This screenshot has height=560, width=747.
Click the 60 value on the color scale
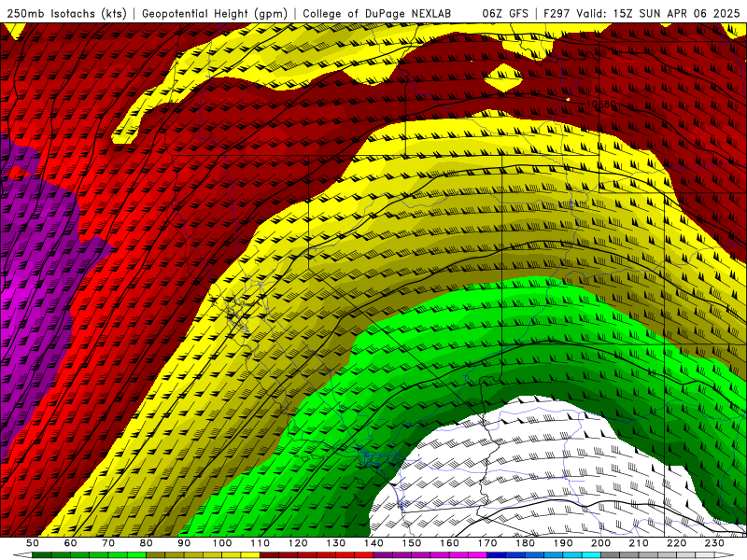(71, 543)
